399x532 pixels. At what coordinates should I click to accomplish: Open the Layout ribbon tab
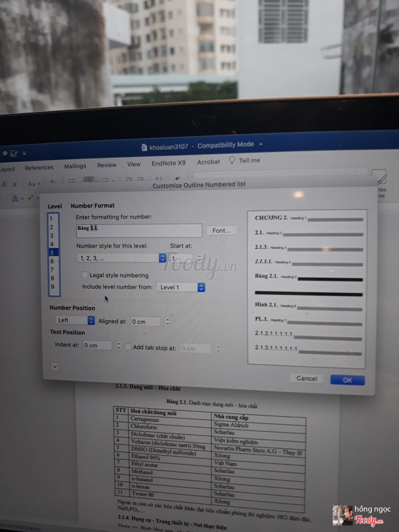(x=7, y=169)
